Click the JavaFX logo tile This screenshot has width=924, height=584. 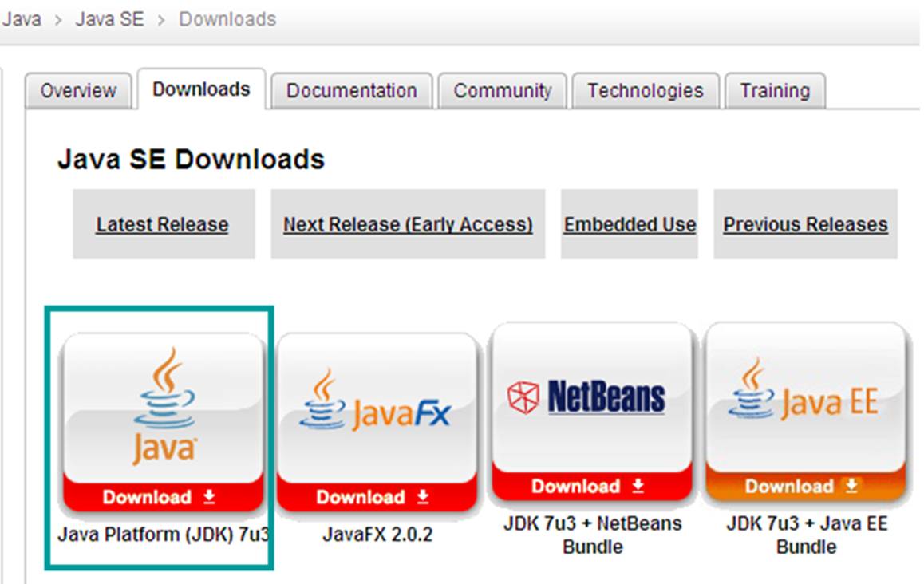(377, 408)
